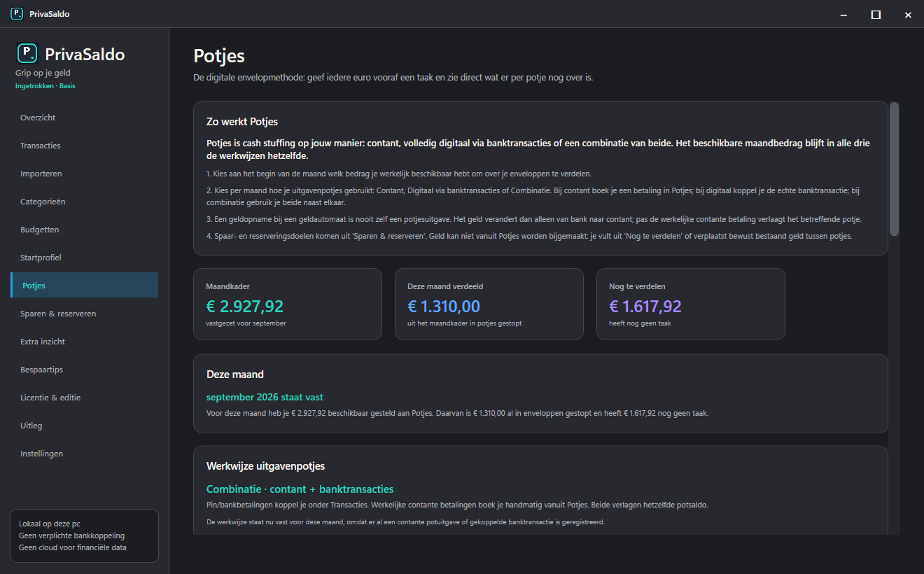Open Sparen & reserveren
The width and height of the screenshot is (924, 574).
pos(84,314)
